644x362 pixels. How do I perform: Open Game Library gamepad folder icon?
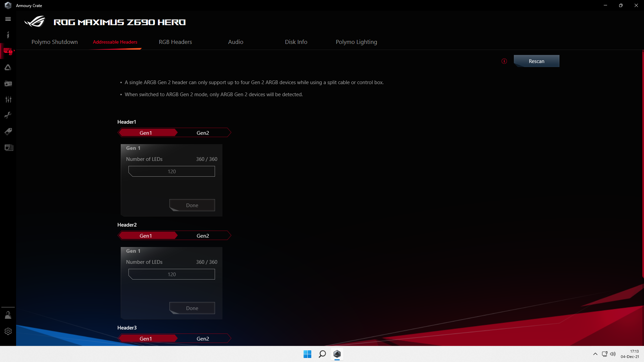click(8, 83)
